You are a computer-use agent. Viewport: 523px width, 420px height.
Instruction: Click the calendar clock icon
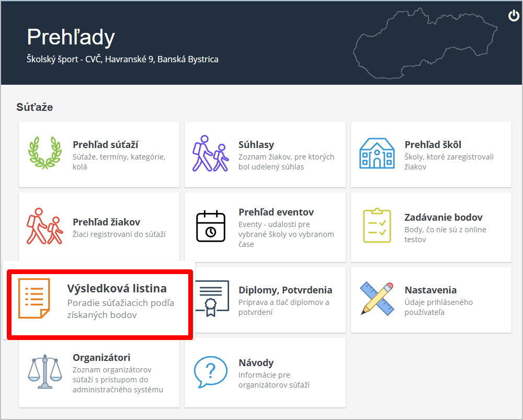(211, 226)
